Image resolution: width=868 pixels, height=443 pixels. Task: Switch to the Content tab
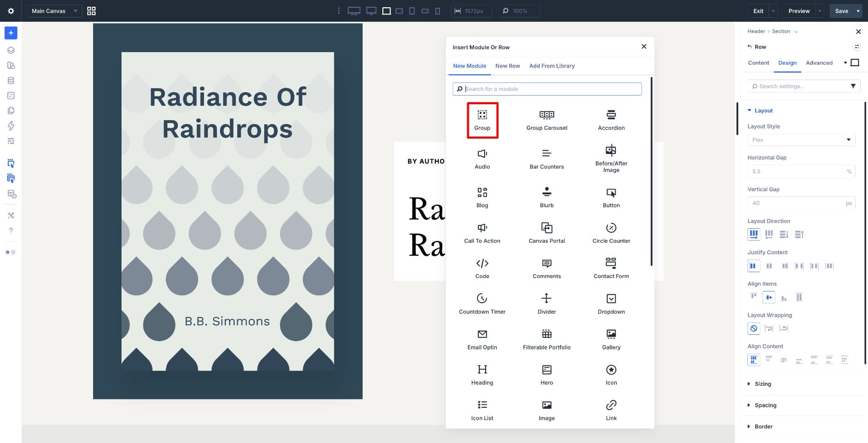point(758,63)
